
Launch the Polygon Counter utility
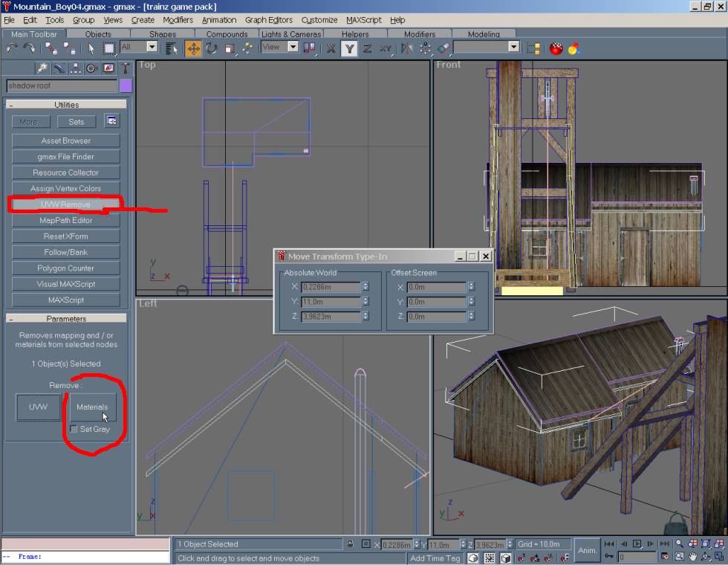point(65,268)
